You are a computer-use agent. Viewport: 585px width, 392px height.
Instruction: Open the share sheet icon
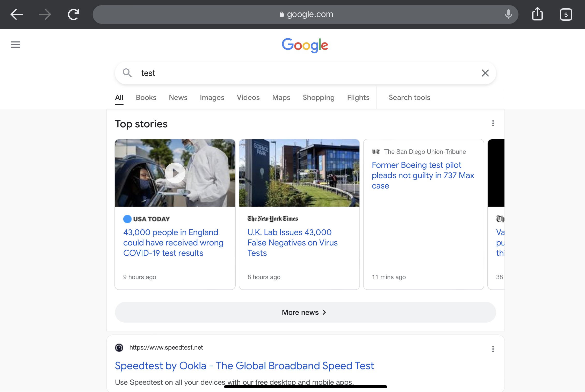pyautogui.click(x=538, y=14)
